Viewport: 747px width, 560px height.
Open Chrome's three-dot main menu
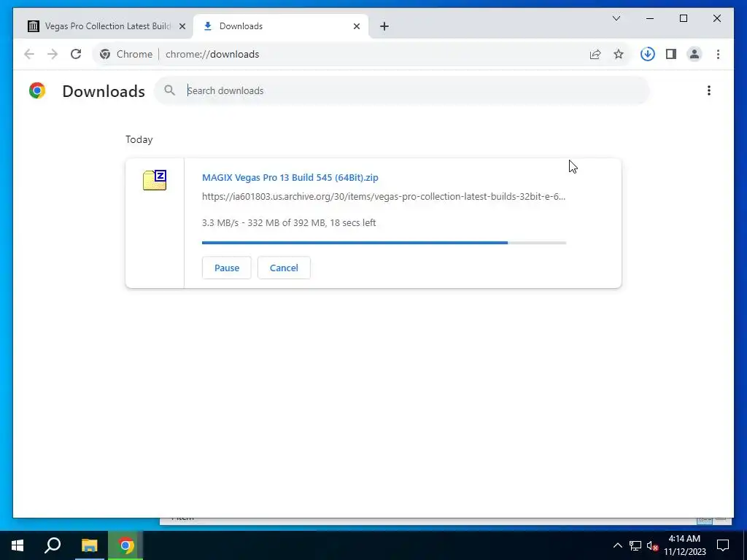(718, 54)
